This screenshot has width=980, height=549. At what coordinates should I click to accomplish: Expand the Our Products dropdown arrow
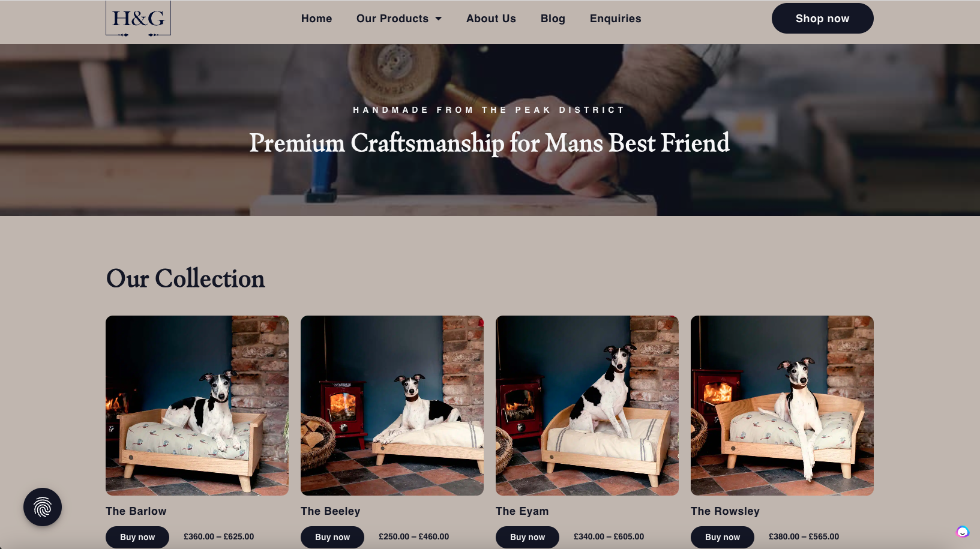[439, 19]
